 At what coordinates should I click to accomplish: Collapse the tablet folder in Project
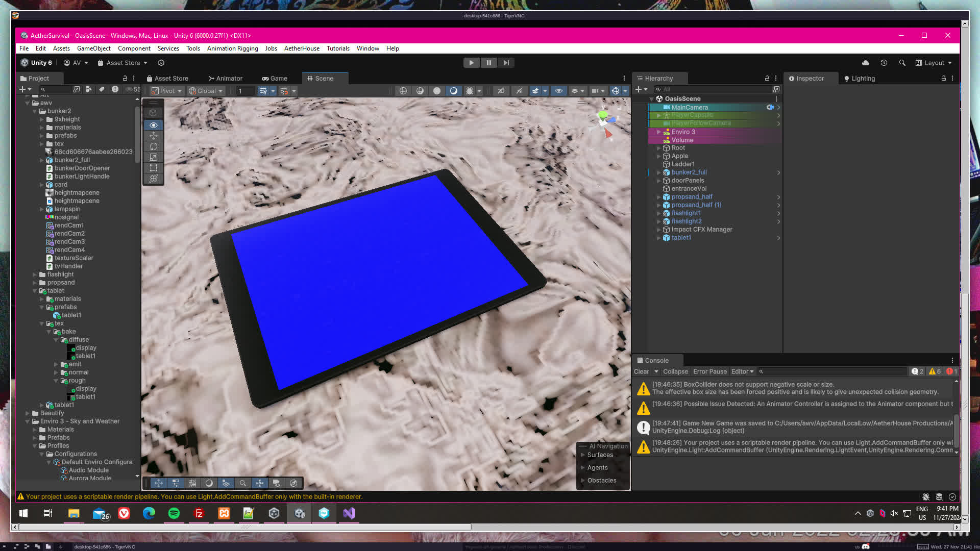point(35,291)
